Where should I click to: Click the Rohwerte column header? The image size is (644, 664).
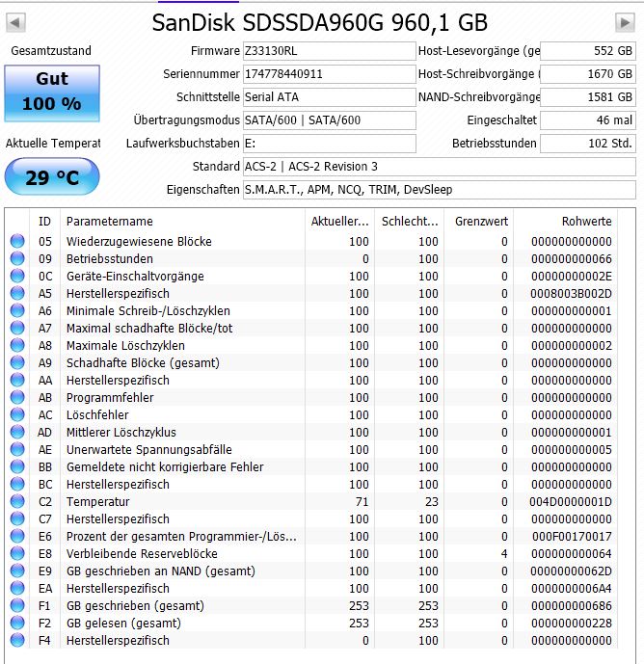pyautogui.click(x=566, y=221)
